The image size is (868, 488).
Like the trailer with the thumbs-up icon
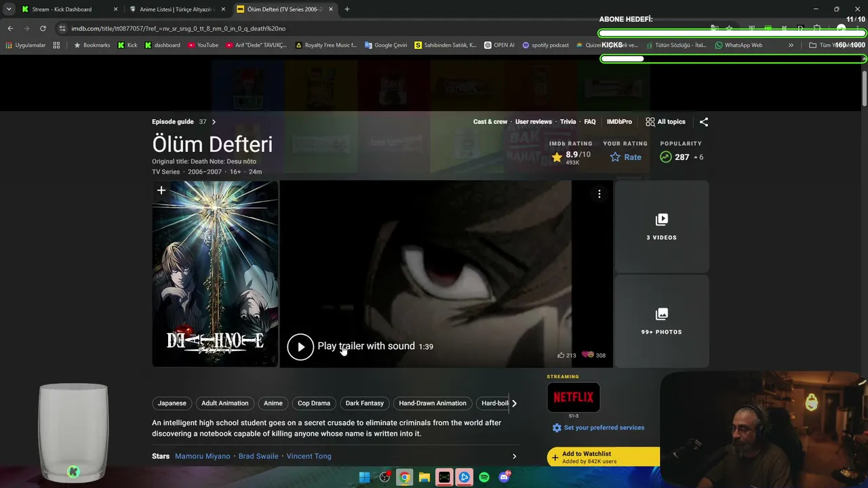tap(561, 355)
